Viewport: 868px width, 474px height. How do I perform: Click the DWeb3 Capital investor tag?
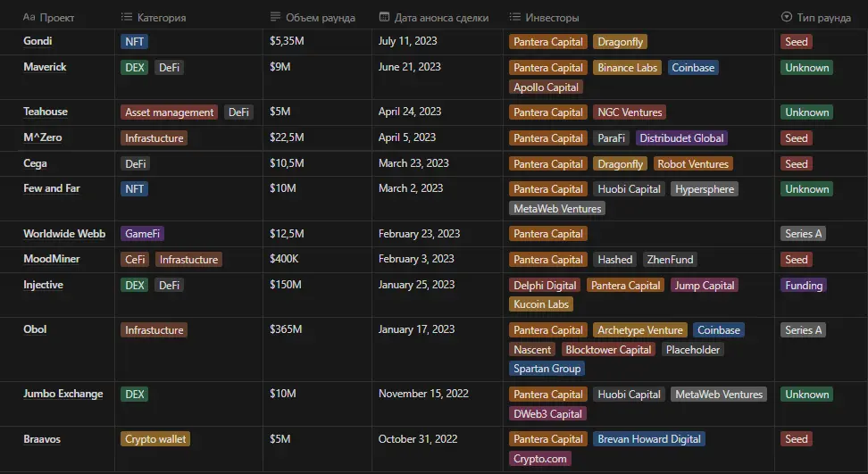click(x=547, y=413)
